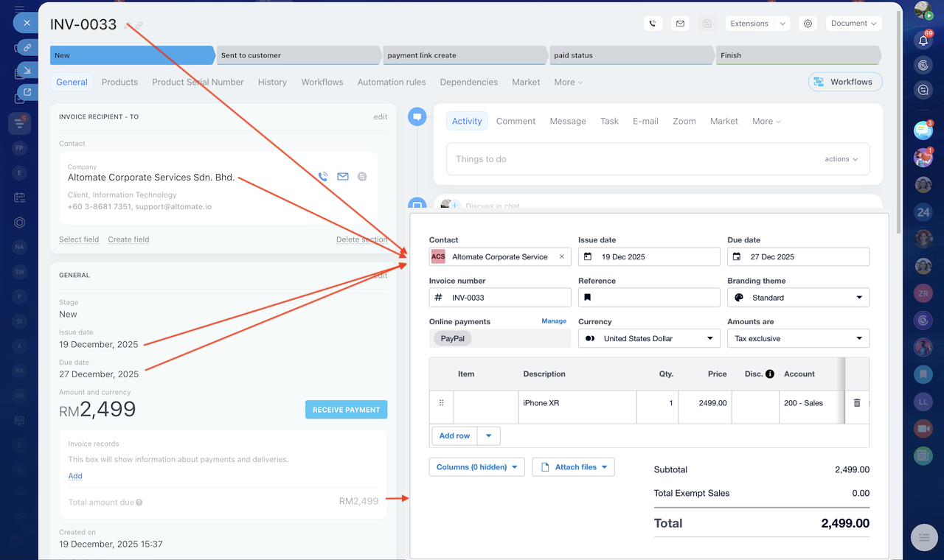This screenshot has height=560, width=944.
Task: Remove Altomate contact with the X button
Action: pos(561,257)
